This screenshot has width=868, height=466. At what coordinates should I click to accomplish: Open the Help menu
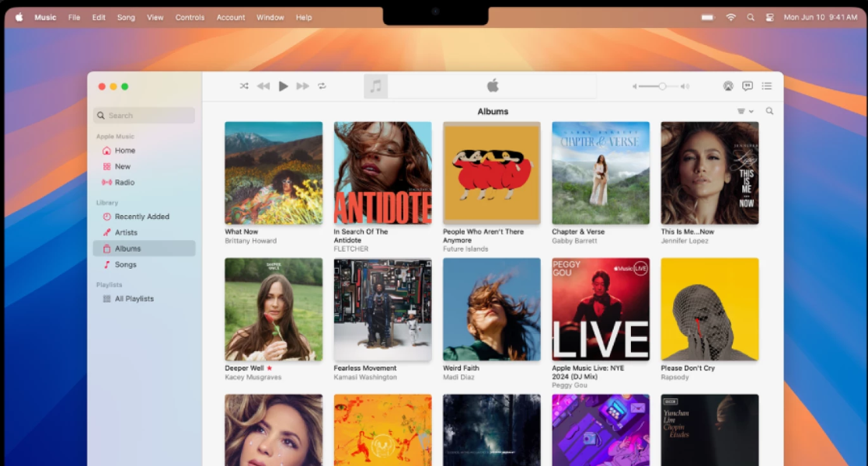(304, 17)
